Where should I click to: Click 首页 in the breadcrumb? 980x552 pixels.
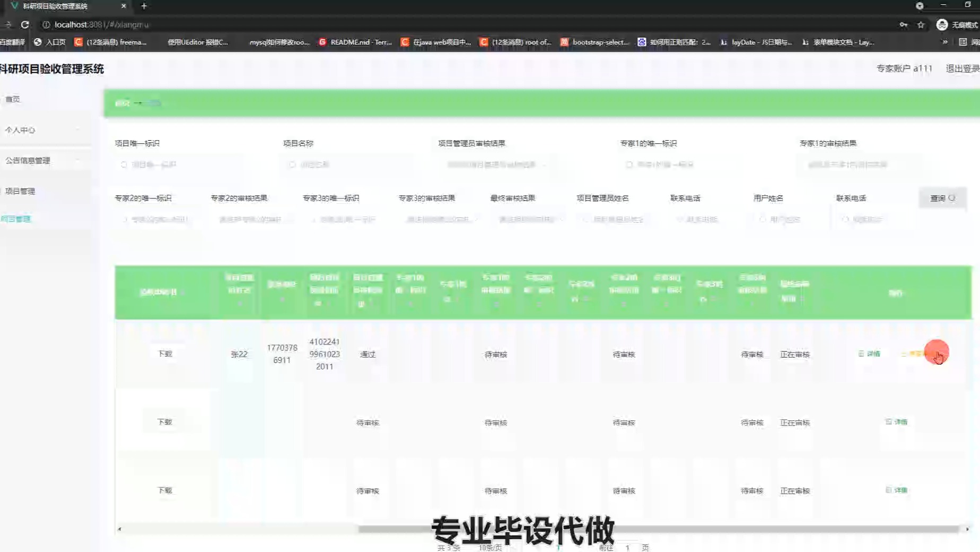click(x=122, y=103)
